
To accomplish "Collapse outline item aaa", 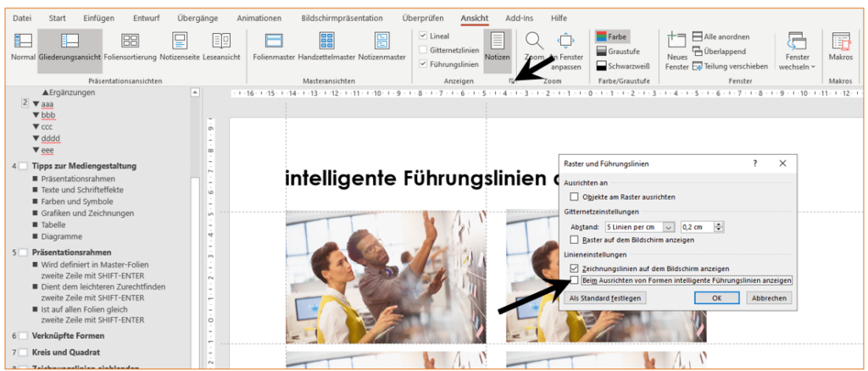I will (36, 103).
